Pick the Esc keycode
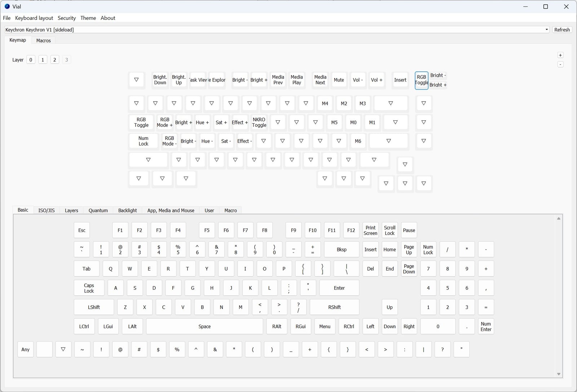The width and height of the screenshot is (577, 392). point(82,230)
